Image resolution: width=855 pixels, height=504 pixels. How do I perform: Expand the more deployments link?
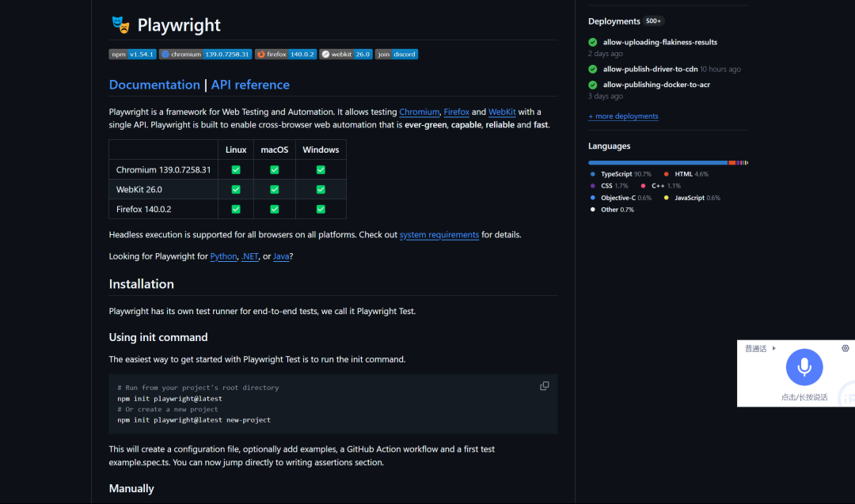click(x=623, y=116)
